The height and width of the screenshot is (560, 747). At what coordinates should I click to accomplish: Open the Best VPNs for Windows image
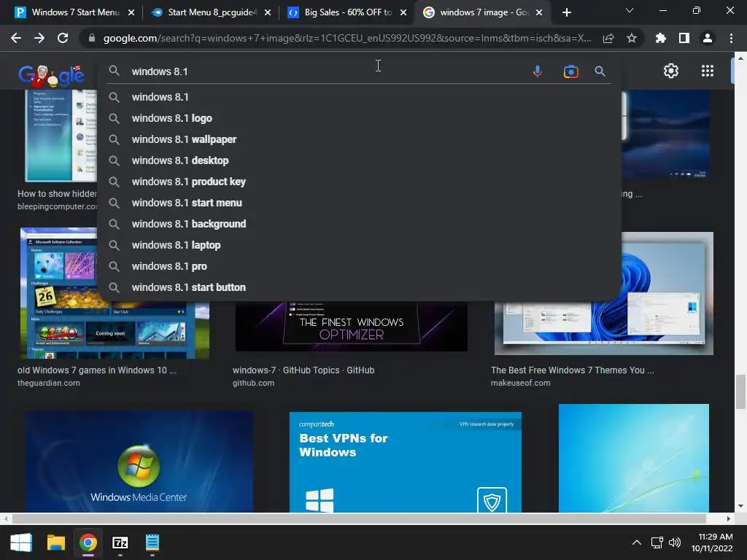[x=406, y=462]
